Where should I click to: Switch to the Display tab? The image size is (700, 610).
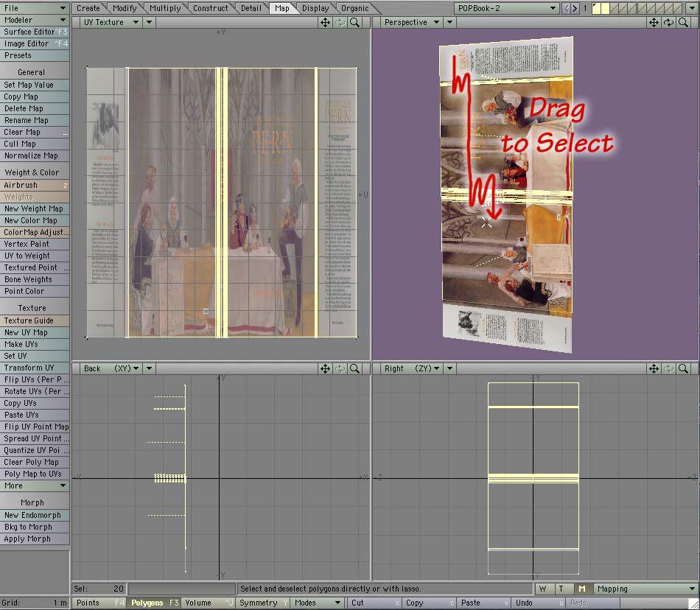tap(315, 8)
